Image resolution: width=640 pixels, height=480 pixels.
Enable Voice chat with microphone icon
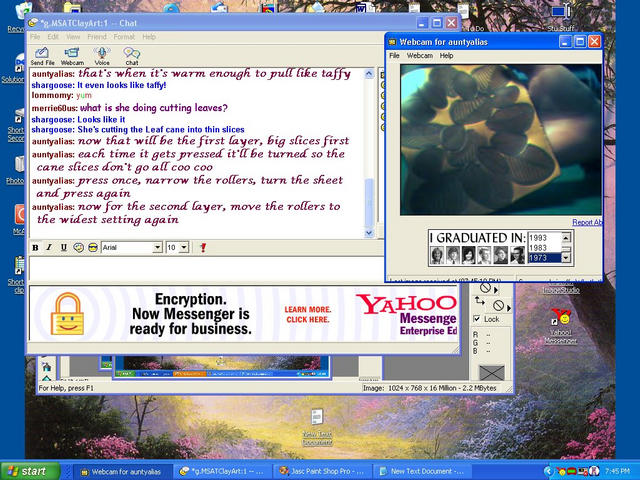point(102,56)
